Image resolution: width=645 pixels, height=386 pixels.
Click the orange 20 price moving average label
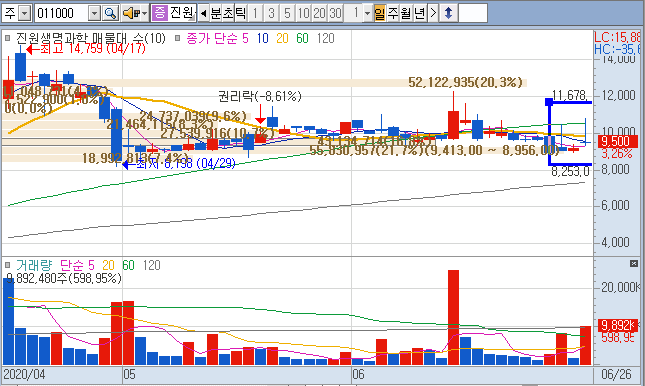click(282, 38)
